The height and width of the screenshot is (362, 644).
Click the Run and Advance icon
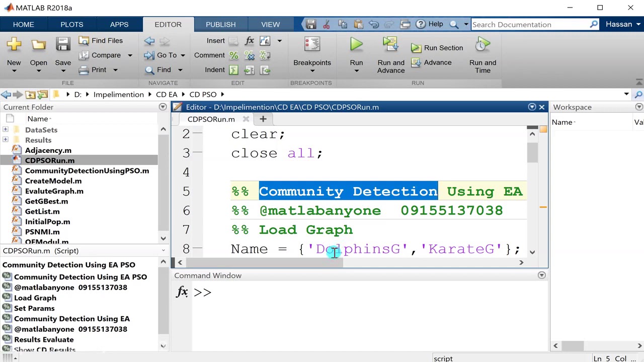391,45
